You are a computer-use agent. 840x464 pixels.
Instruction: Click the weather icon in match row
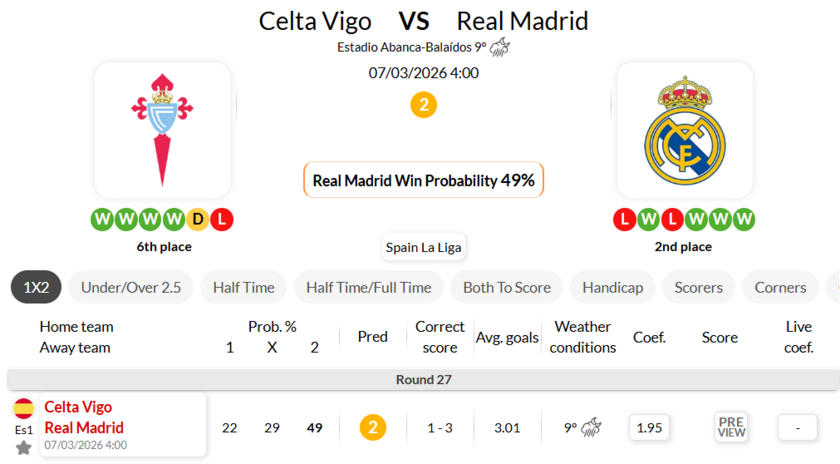coord(592,428)
